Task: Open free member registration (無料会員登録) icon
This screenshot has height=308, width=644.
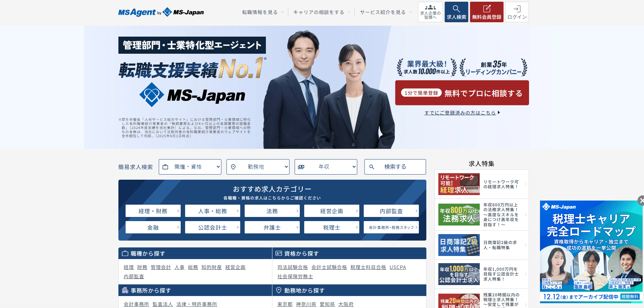Action: [486, 9]
